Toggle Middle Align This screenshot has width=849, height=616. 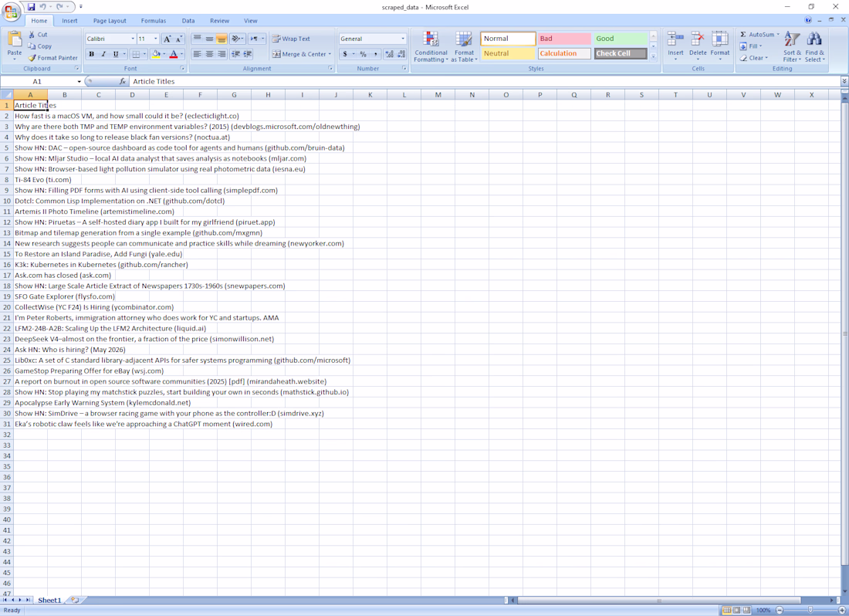pyautogui.click(x=209, y=39)
